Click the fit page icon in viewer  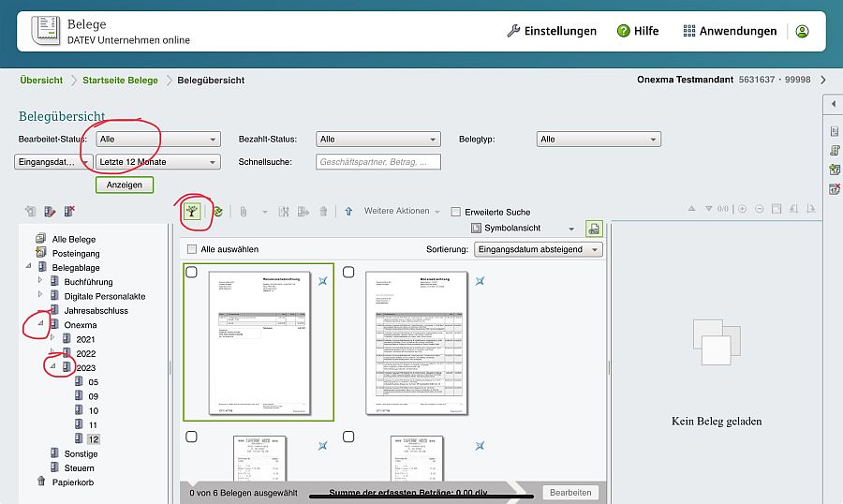(x=776, y=209)
